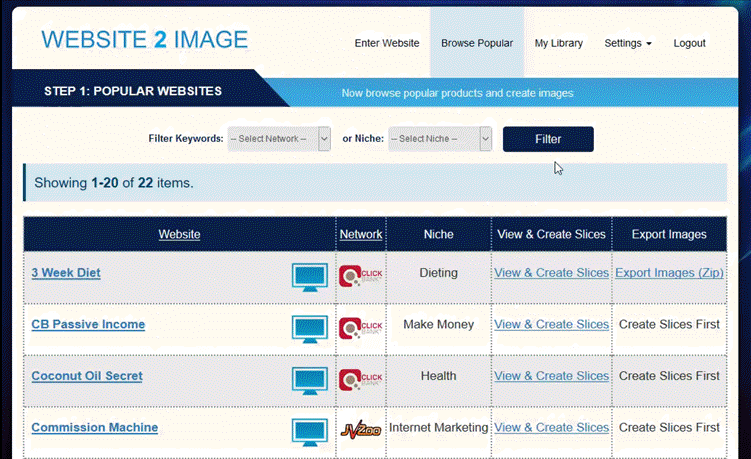Click Create Slices First in the Commission Machine row

pyautogui.click(x=669, y=427)
